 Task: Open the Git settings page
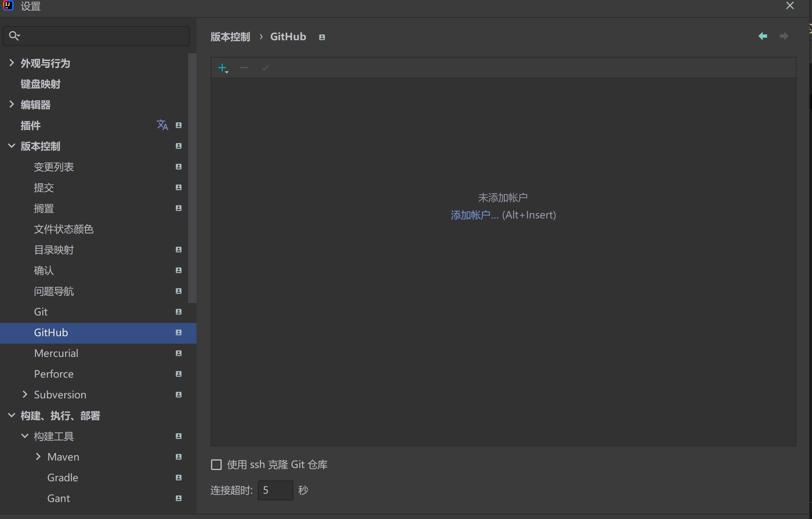[41, 312]
